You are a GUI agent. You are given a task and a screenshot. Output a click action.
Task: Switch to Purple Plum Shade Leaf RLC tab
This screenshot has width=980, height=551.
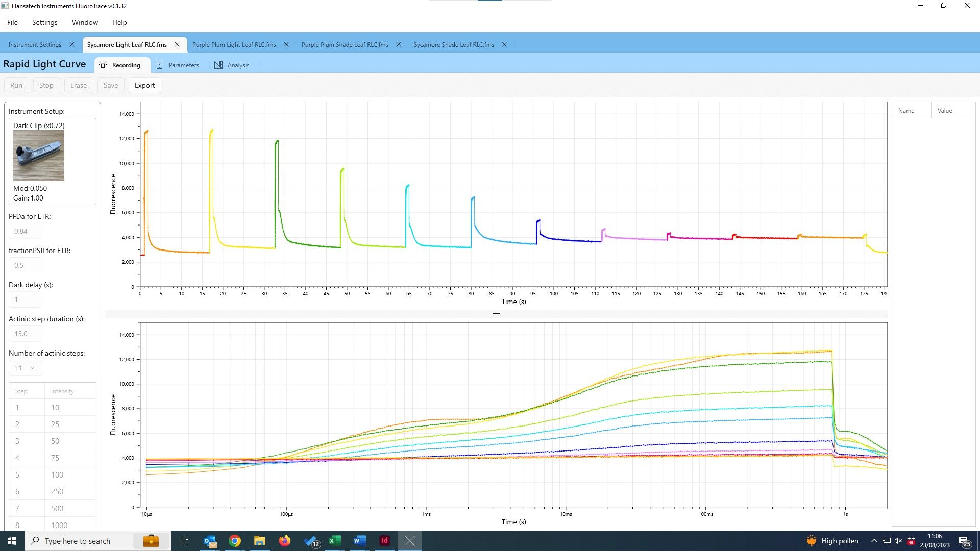345,45
